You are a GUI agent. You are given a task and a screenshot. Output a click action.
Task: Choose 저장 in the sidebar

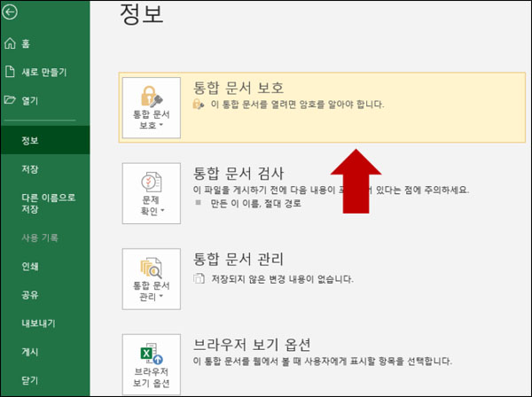pos(30,169)
